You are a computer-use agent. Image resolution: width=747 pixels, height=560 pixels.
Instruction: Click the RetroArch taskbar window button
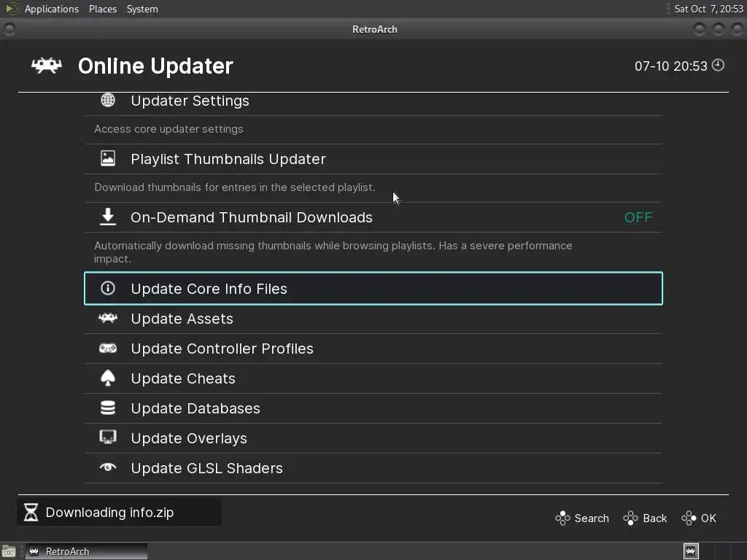[x=86, y=551]
